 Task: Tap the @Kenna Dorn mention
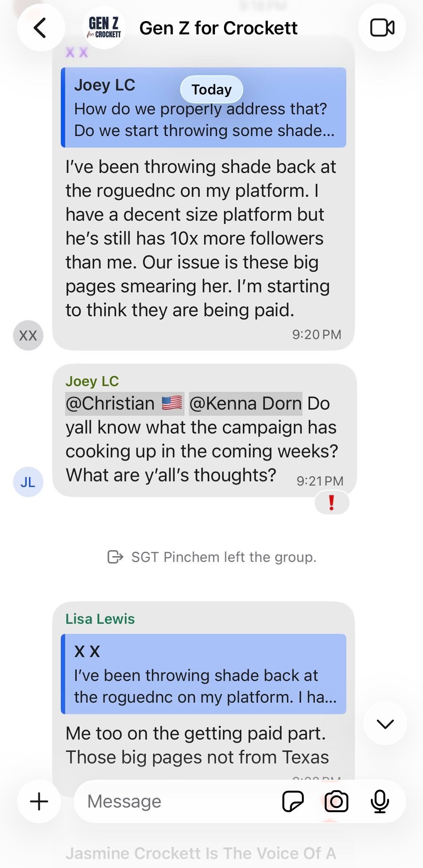[245, 403]
